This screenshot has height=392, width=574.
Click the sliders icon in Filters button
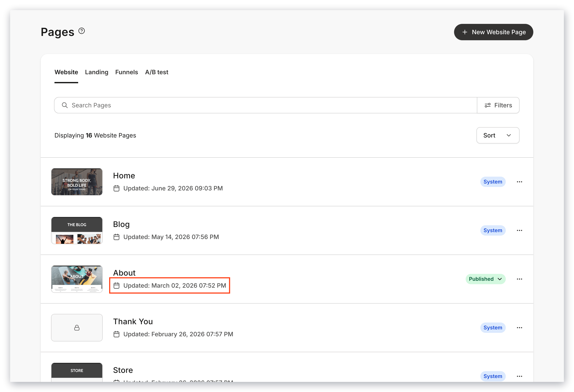(487, 105)
